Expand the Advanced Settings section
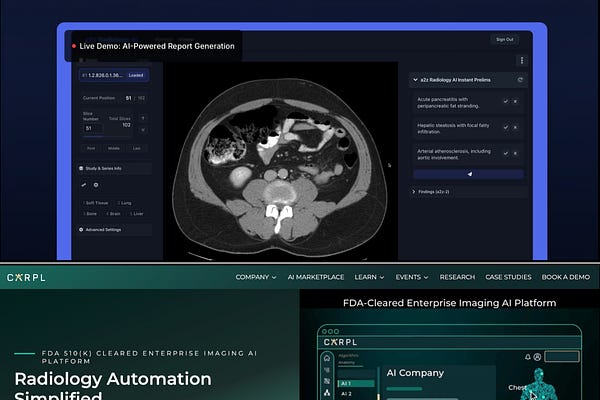 (114, 230)
